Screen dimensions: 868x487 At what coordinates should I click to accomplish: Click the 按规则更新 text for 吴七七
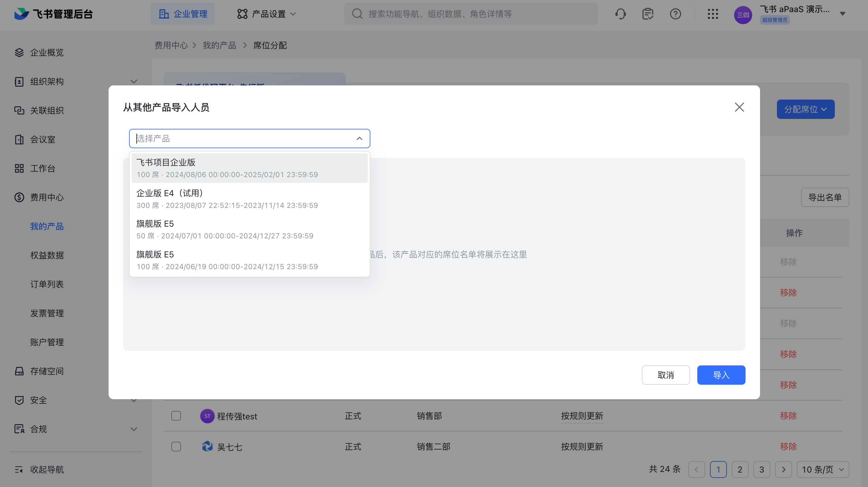pyautogui.click(x=582, y=447)
